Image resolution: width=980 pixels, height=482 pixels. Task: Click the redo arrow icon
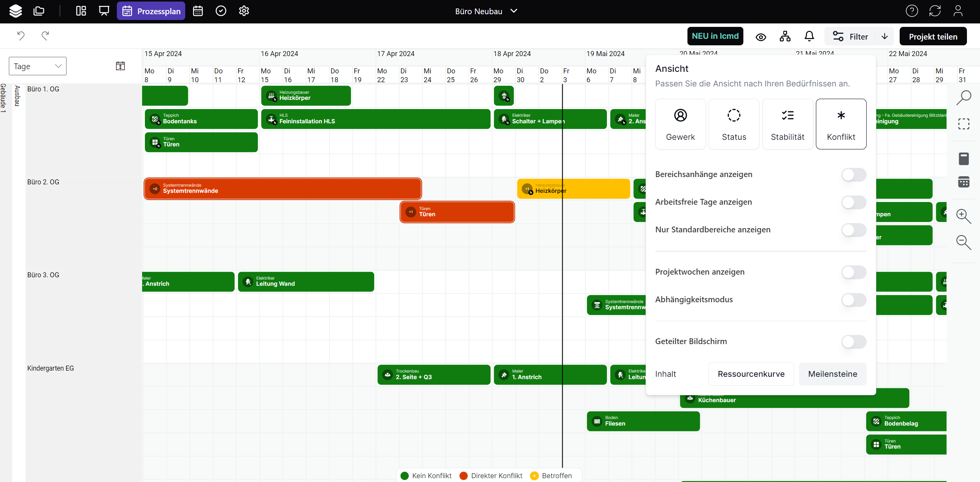click(45, 36)
